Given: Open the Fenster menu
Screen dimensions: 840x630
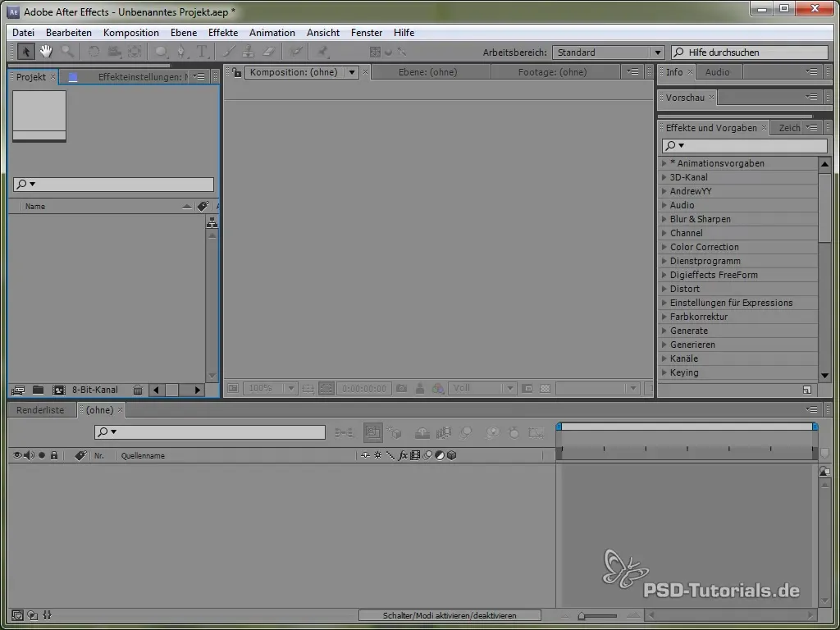Looking at the screenshot, I should 367,33.
